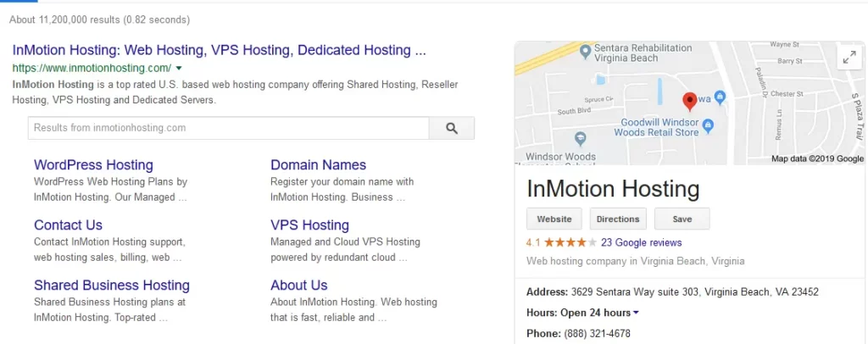Expand the map with the fullscreen arrows icon
Viewport: 868px width, 344px height.
tap(849, 58)
